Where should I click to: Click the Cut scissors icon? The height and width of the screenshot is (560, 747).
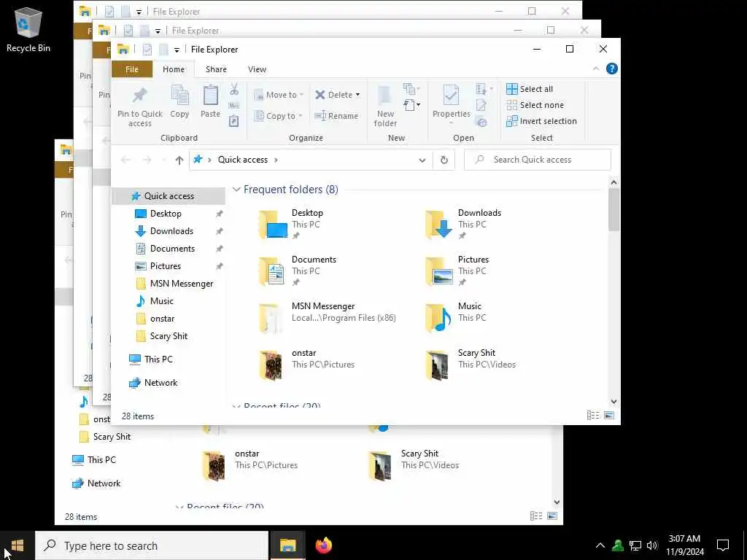[x=234, y=90]
